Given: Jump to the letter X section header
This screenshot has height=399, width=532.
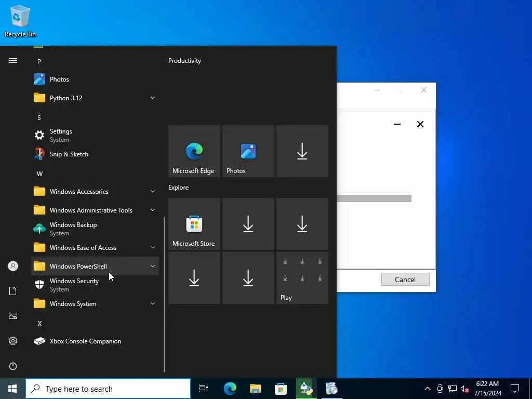Looking at the screenshot, I should (x=39, y=323).
